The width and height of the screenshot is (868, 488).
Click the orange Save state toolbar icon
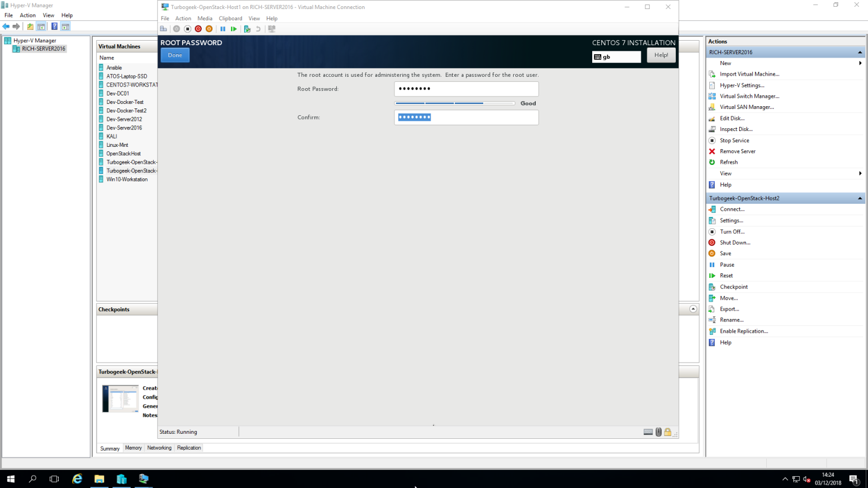(209, 29)
